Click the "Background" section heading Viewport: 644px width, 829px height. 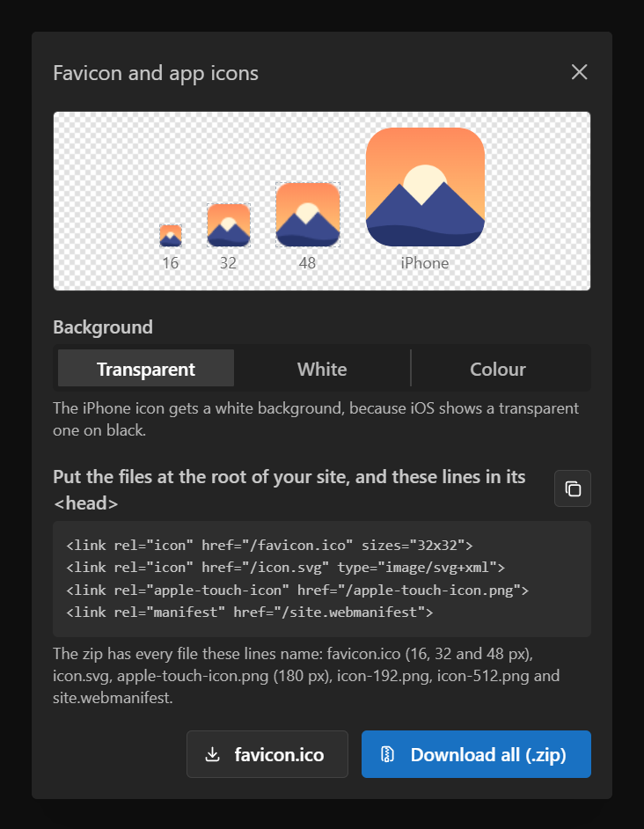coord(103,327)
